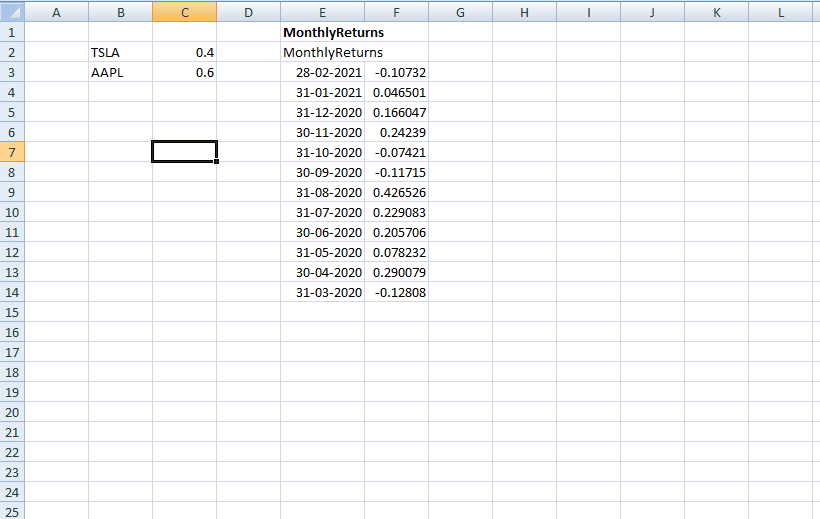
Task: Click the date cell 31-12-2020
Action: tap(323, 112)
